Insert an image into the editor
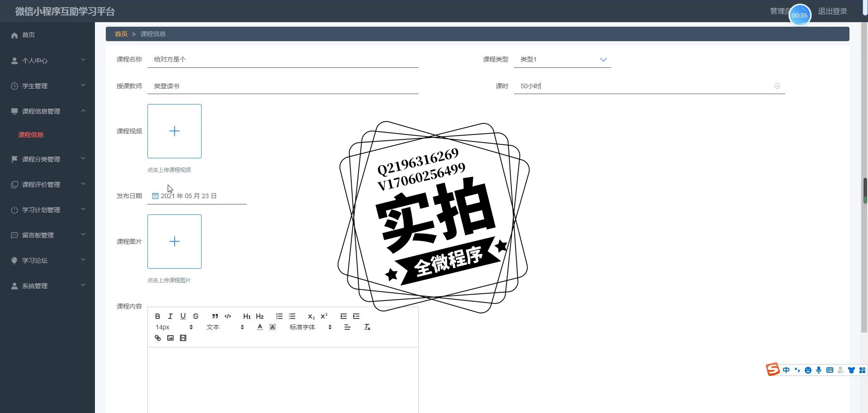Image resolution: width=868 pixels, height=413 pixels. [170, 338]
